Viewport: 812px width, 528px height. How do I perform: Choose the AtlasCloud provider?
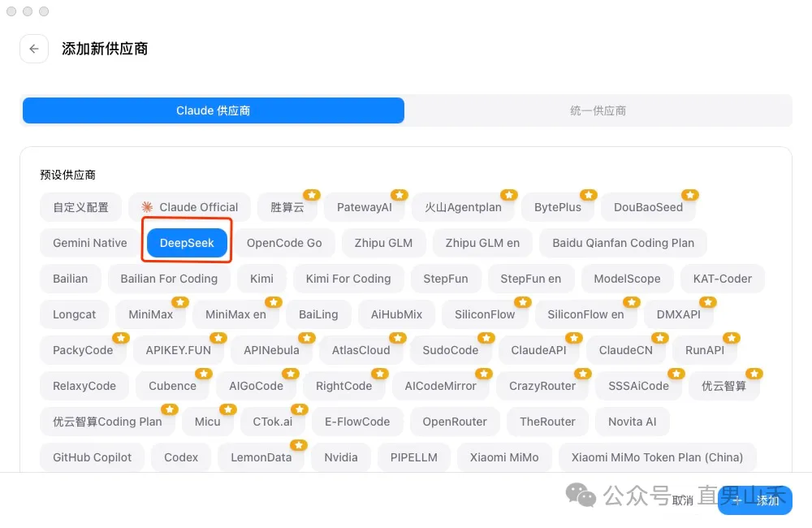361,350
